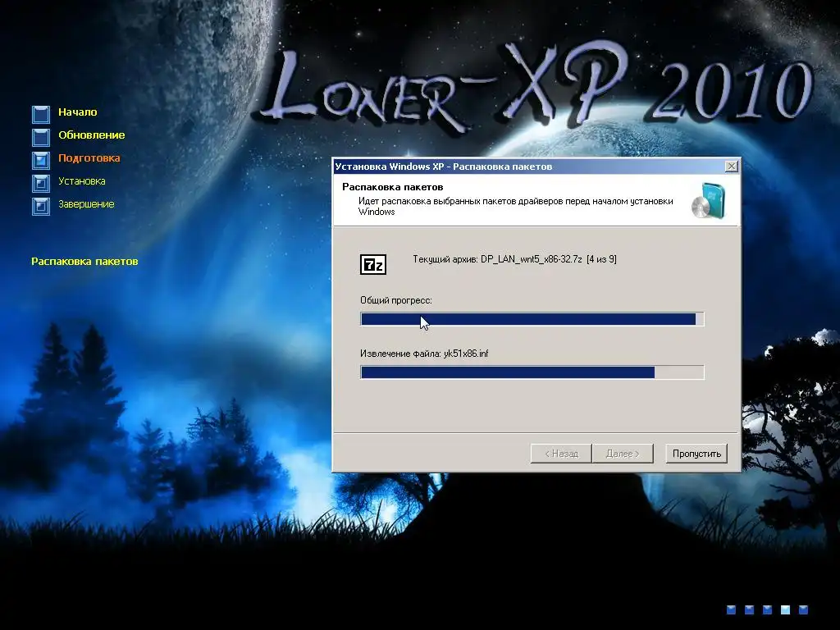Click the Начало step icon

click(x=41, y=114)
